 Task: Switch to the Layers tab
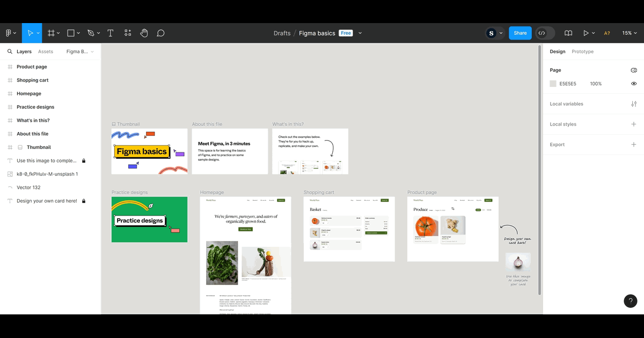click(24, 52)
